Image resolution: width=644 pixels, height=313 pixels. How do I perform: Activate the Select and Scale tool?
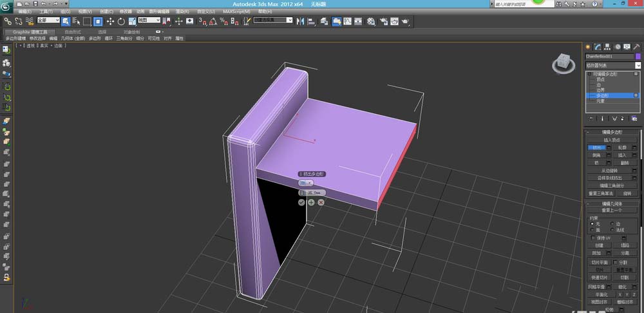point(132,21)
